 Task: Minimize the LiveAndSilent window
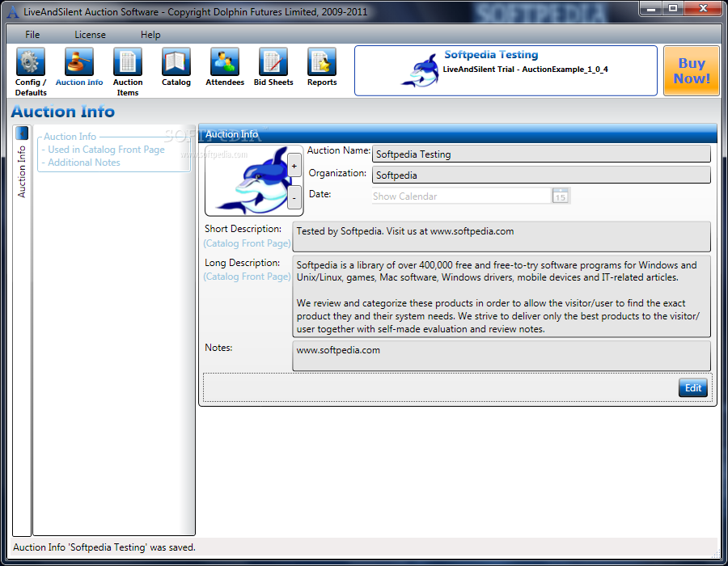pyautogui.click(x=650, y=8)
